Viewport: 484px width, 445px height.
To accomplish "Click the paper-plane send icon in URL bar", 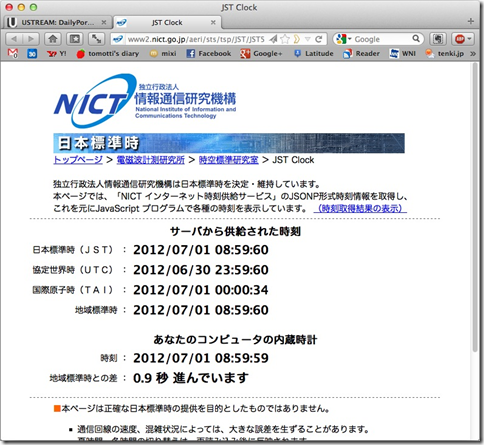I will [x=273, y=39].
